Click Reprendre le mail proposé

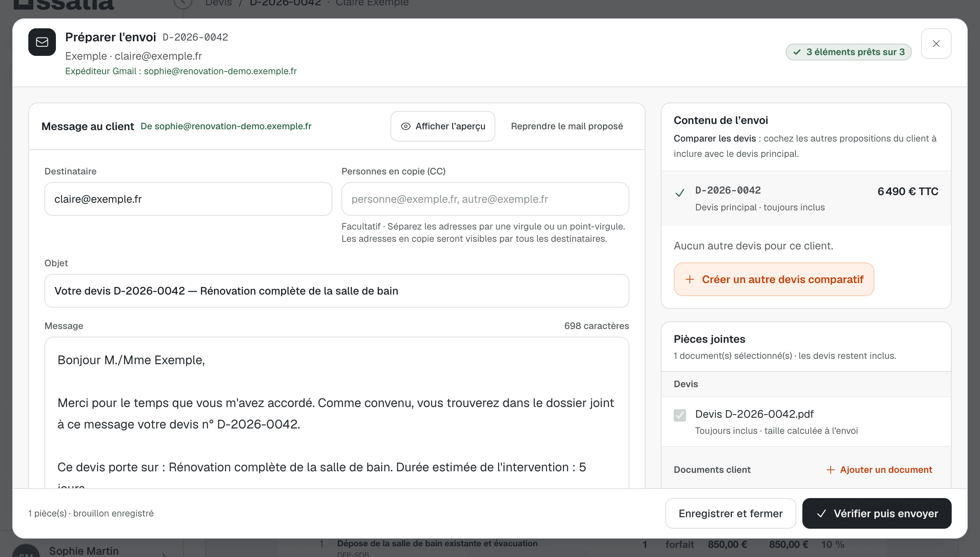[x=567, y=126]
